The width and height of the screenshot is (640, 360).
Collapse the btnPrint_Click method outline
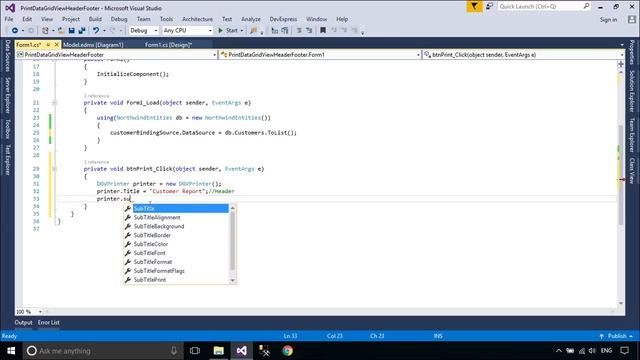coord(54,169)
